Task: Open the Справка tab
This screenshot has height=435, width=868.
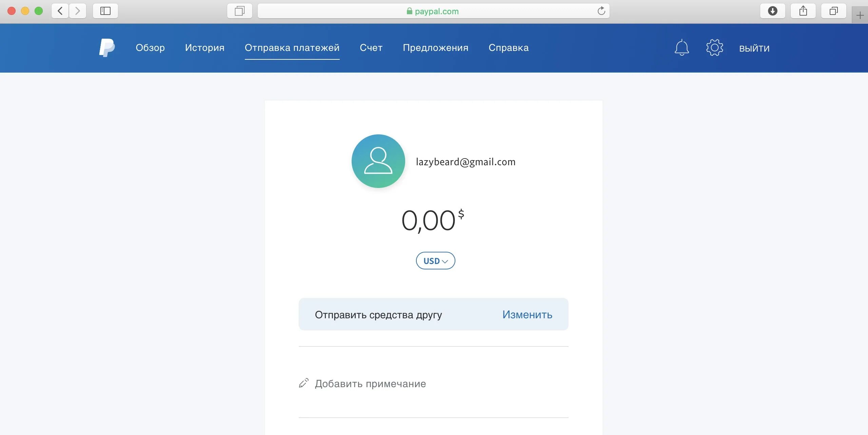Action: click(509, 48)
